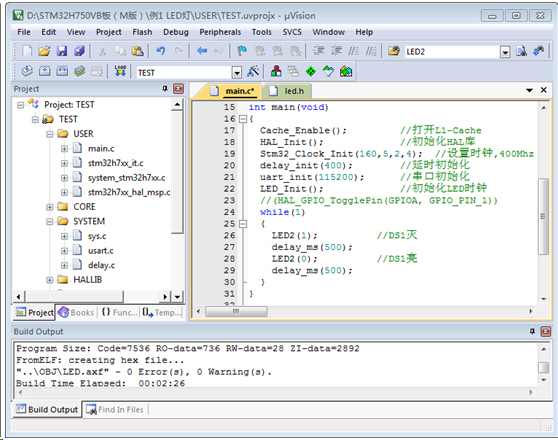Click the Select Software Packs icon

(x=328, y=72)
